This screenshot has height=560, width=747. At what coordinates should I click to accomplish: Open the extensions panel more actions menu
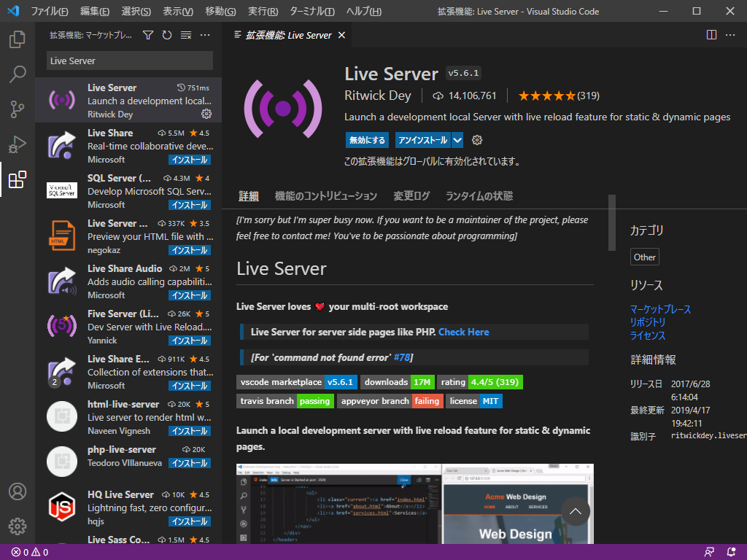(x=204, y=34)
